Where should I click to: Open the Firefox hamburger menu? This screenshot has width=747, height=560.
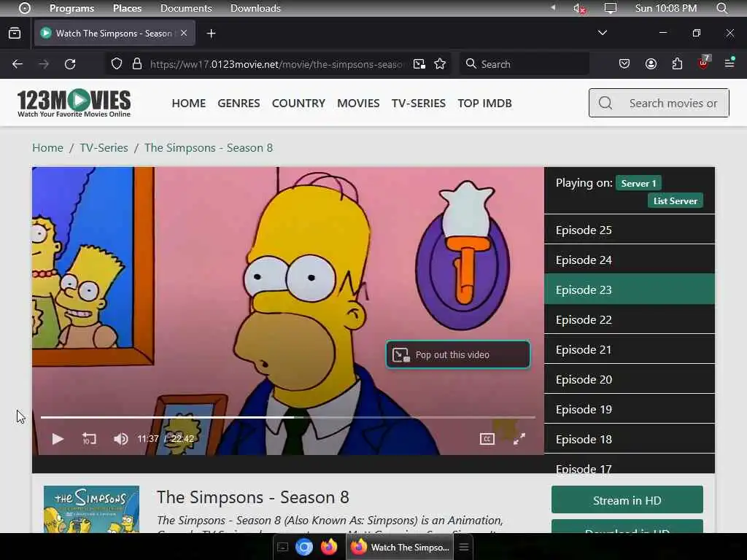tap(729, 63)
